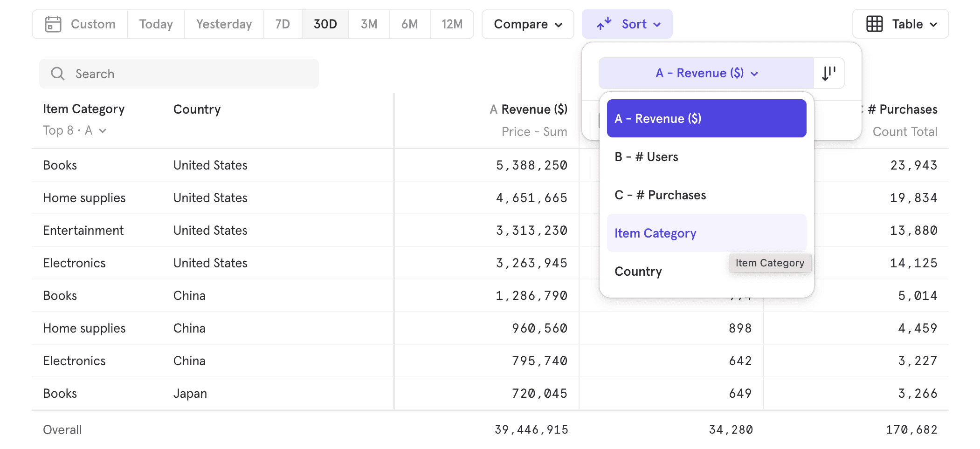Screen dimensions: 980x449
Task: Click overall purchases total 170,682
Action: (912, 430)
